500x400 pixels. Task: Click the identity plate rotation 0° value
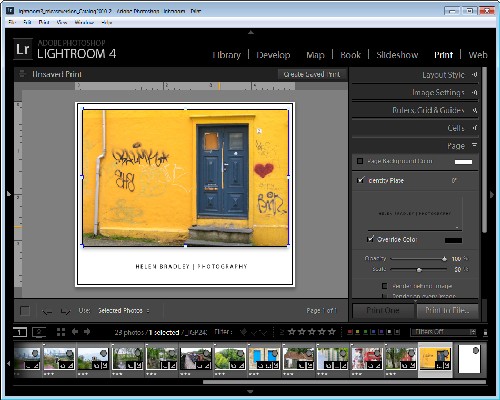(454, 180)
